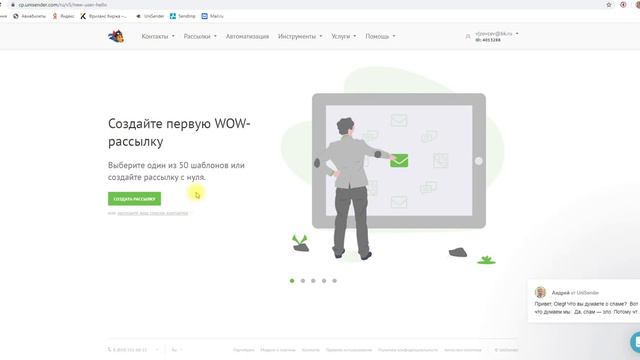Open the bookmark with the black K icon
640x360 pixels.
point(104,16)
